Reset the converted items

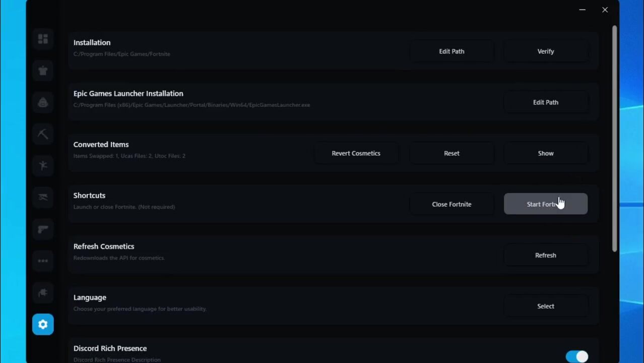point(451,153)
